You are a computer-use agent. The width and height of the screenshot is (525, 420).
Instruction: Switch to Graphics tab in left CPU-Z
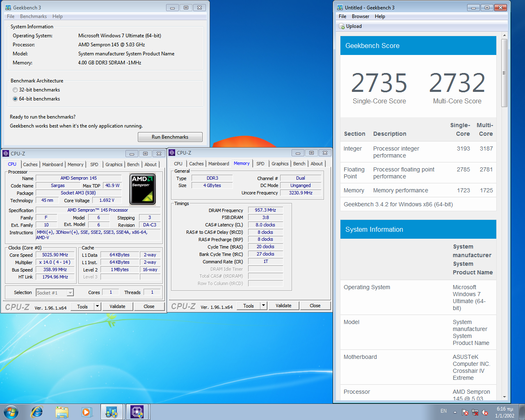114,164
